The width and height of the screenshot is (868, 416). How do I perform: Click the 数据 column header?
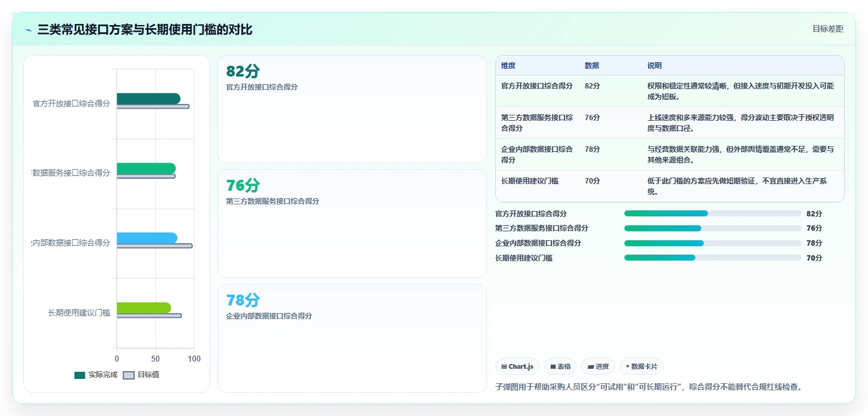tap(592, 66)
